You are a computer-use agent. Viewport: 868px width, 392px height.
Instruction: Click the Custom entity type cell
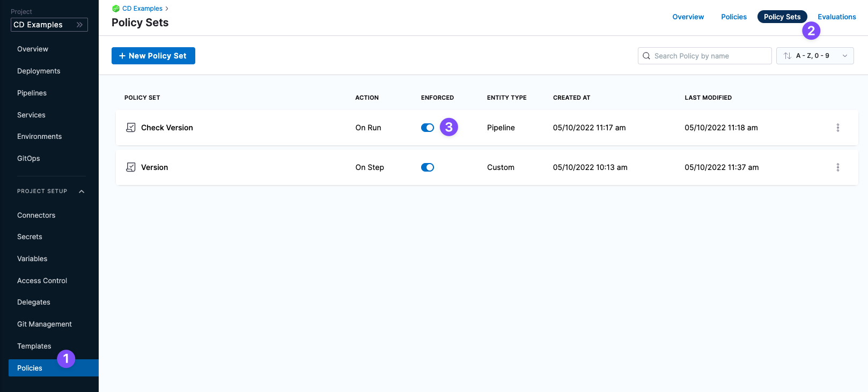(501, 167)
